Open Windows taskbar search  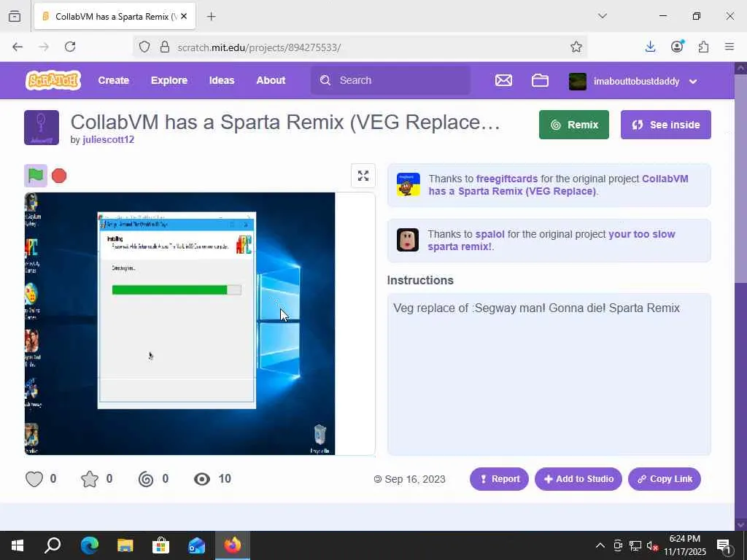click(x=53, y=545)
